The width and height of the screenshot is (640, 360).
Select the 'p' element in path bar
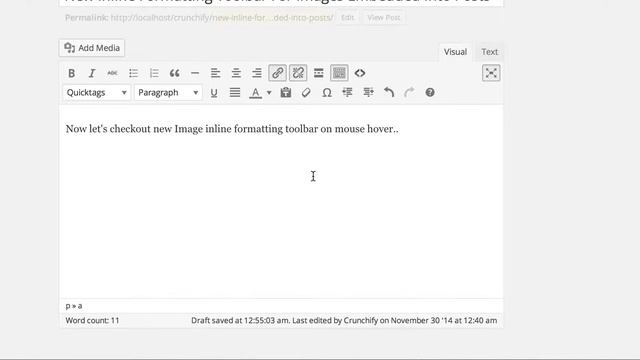click(x=67, y=306)
